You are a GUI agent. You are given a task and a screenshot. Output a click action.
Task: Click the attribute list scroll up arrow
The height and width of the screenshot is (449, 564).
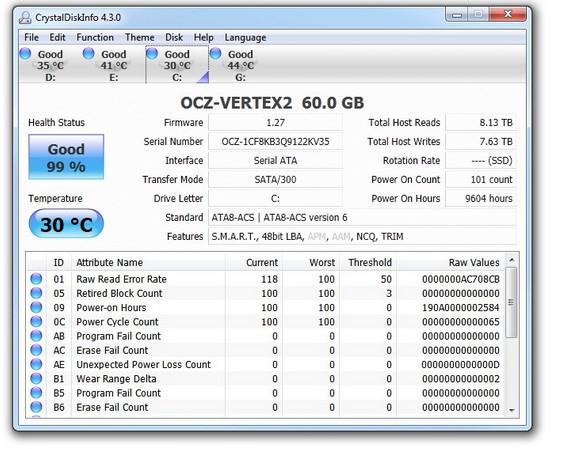pos(511,260)
